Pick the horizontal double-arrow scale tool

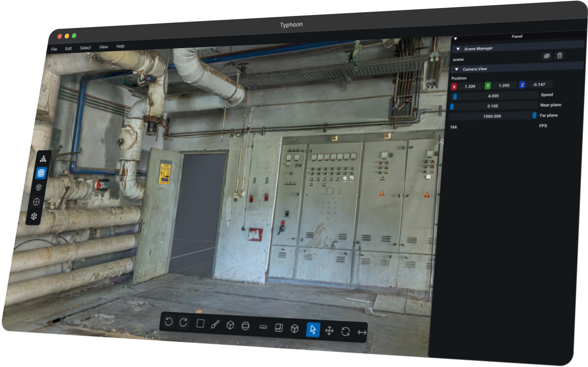click(x=362, y=333)
